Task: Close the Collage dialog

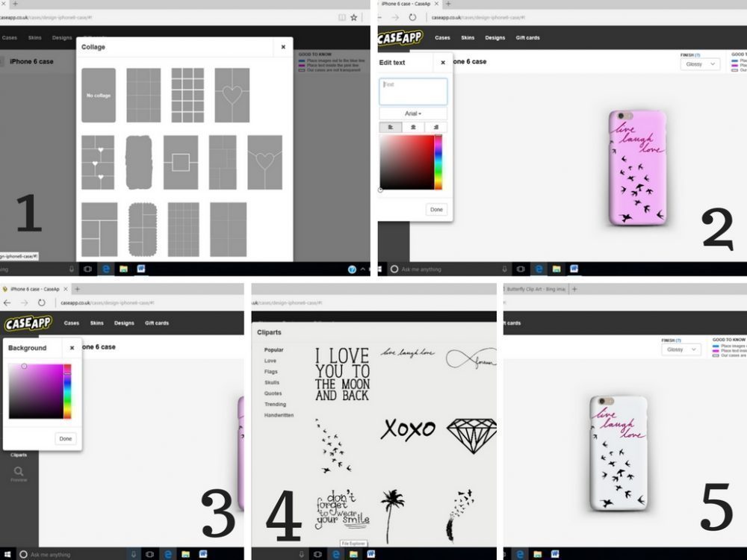Action: coord(283,47)
